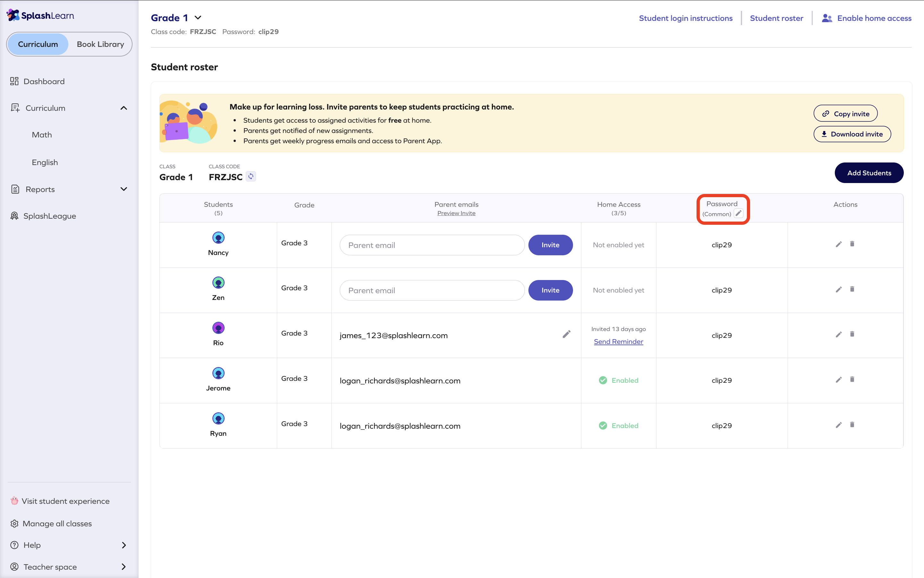Edit student Nancy using pencil icon
This screenshot has height=578, width=924.
(x=838, y=244)
